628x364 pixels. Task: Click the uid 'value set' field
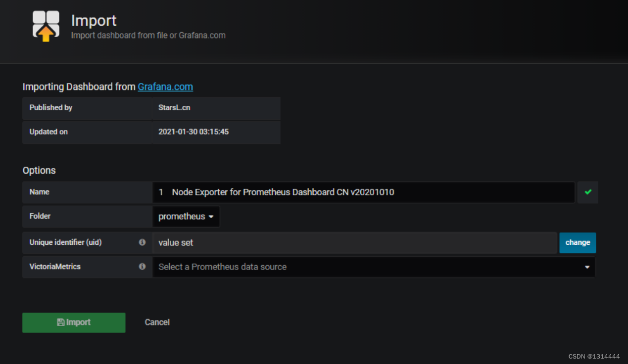point(355,243)
